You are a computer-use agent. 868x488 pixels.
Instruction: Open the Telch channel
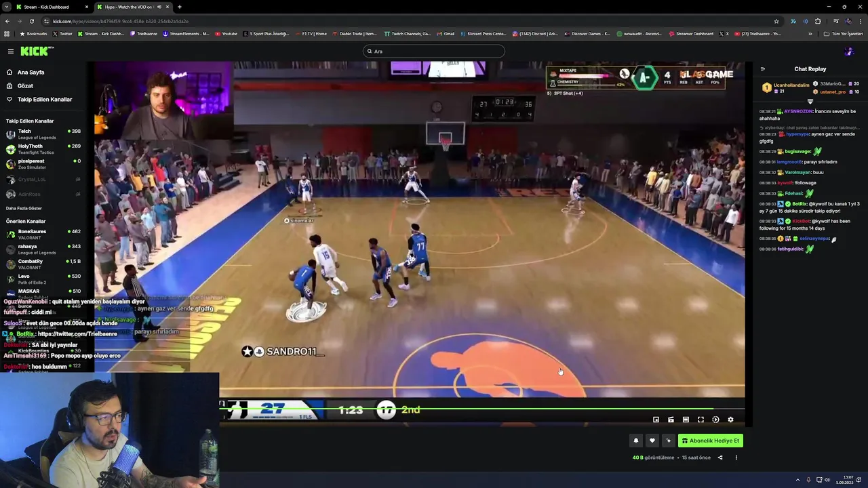[x=42, y=134]
